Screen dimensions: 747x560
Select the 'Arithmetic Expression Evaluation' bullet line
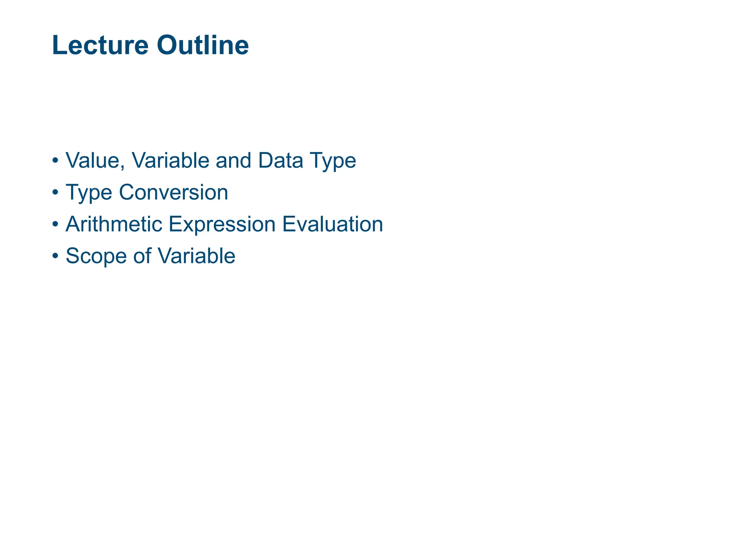coord(224,224)
